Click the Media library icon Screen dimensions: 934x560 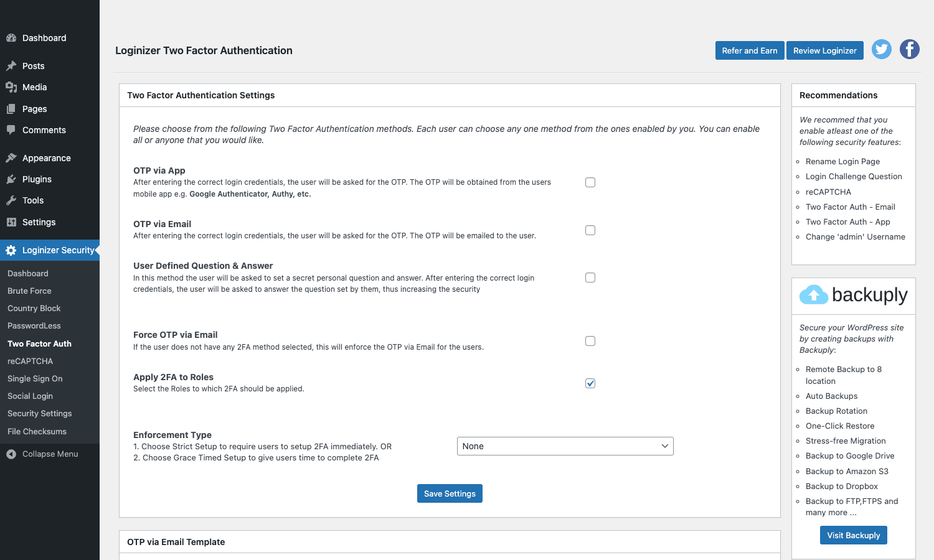[x=11, y=87]
